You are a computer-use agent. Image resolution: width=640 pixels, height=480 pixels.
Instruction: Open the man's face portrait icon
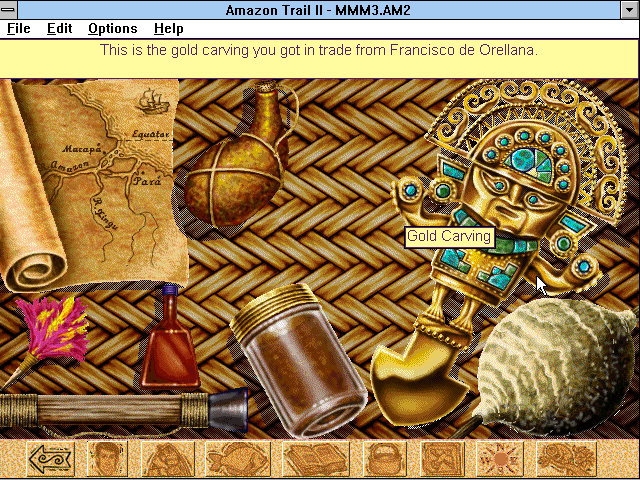[x=107, y=459]
